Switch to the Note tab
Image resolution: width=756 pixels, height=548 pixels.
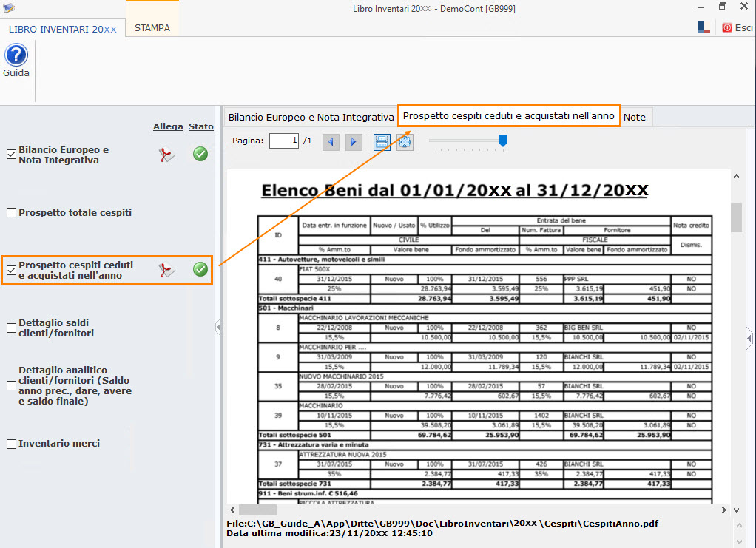[x=634, y=117]
